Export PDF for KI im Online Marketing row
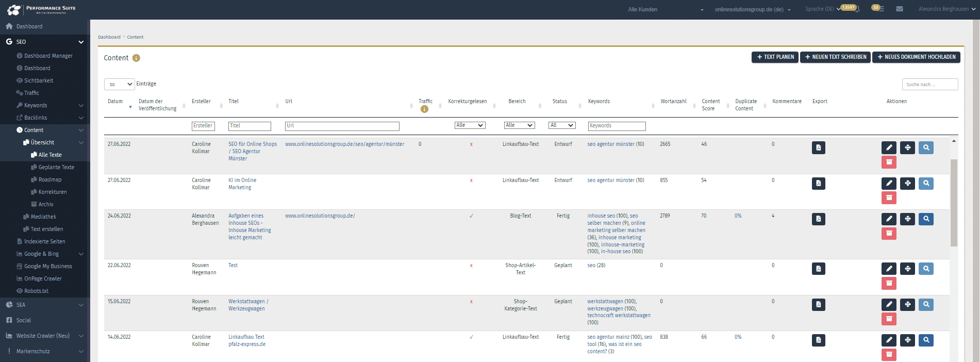The width and height of the screenshot is (980, 362). pyautogui.click(x=819, y=184)
